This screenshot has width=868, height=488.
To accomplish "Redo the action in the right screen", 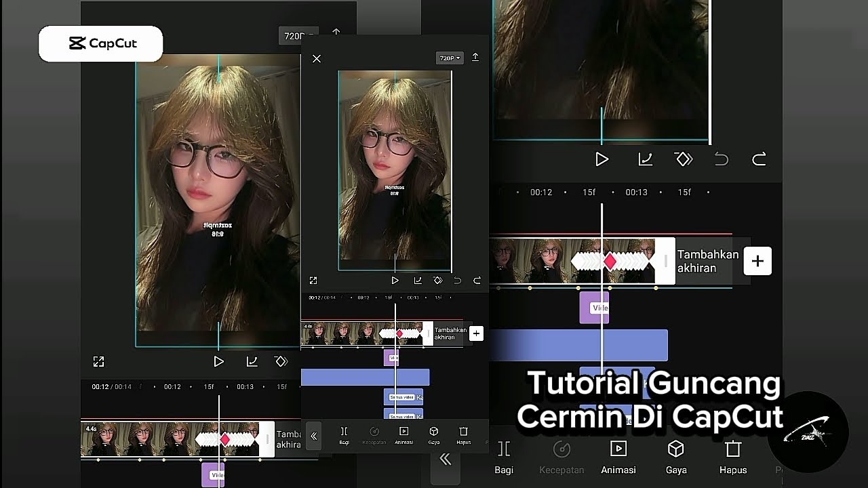I will 759,159.
